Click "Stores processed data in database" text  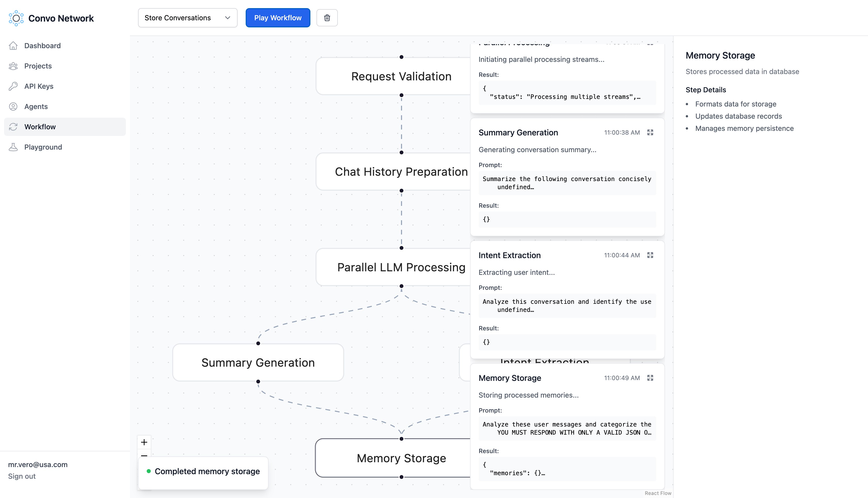742,72
